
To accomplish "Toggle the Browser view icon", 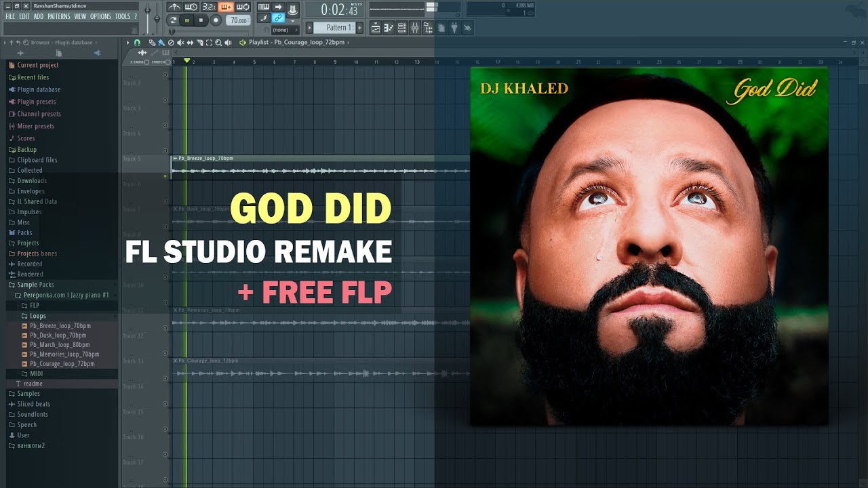I will (x=427, y=28).
